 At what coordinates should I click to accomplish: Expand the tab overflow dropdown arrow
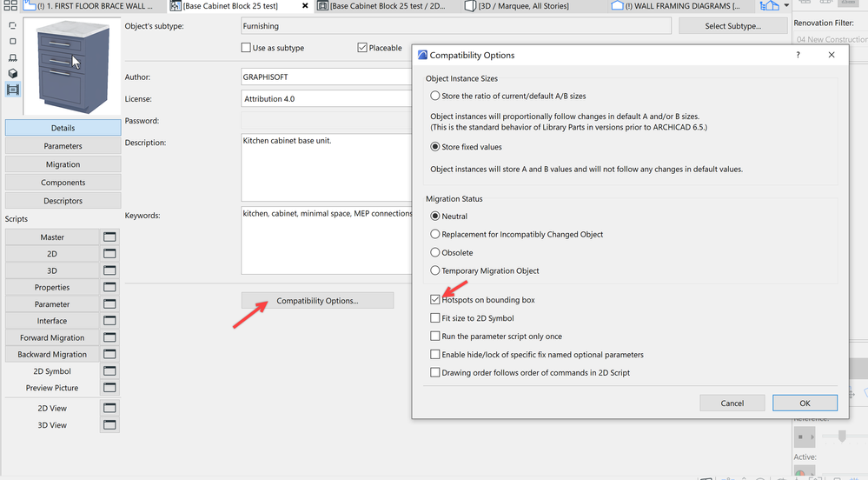point(786,6)
